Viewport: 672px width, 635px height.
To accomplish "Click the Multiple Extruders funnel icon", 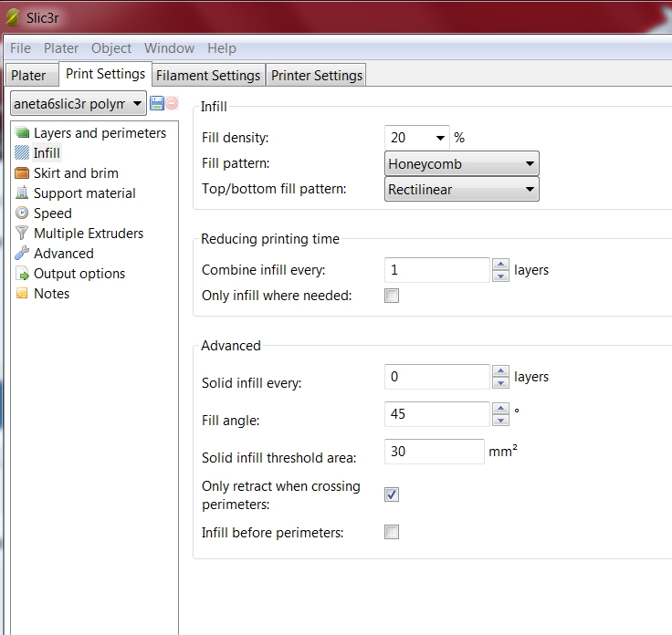I will (x=22, y=233).
